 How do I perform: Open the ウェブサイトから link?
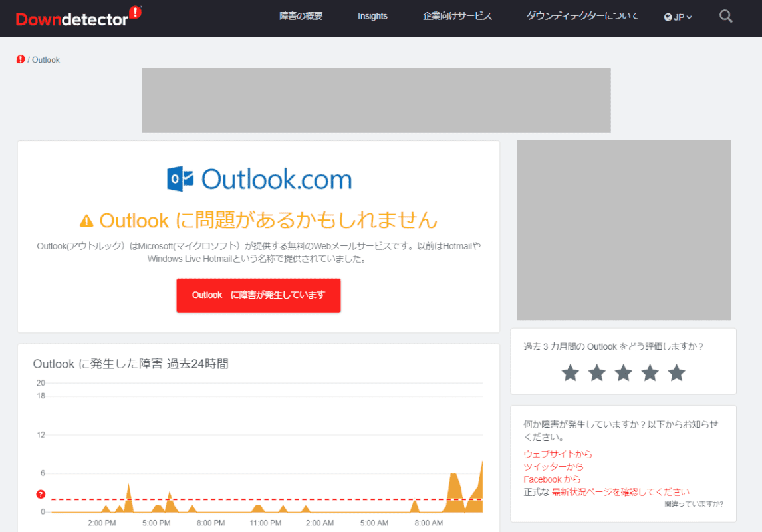557,454
